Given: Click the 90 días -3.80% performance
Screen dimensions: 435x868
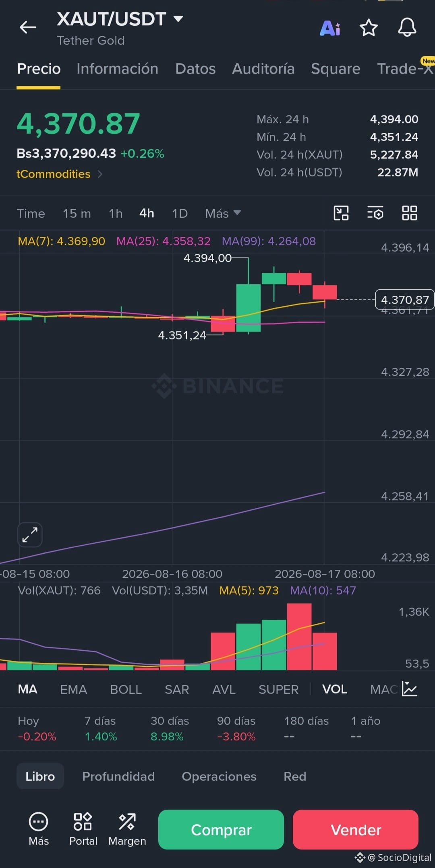Looking at the screenshot, I should point(236,729).
